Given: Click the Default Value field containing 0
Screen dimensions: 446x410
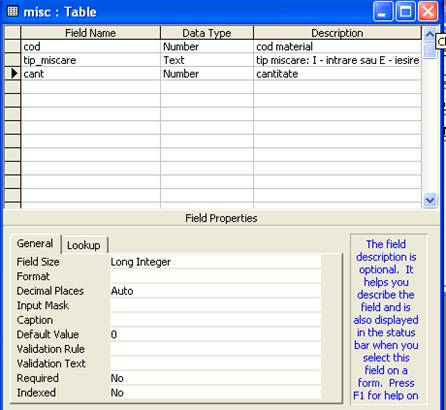Looking at the screenshot, I should click(x=215, y=335).
